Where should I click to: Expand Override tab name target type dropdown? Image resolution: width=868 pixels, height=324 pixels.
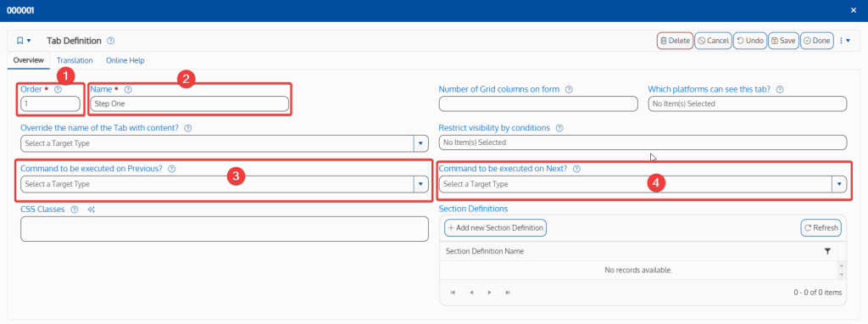(421, 143)
